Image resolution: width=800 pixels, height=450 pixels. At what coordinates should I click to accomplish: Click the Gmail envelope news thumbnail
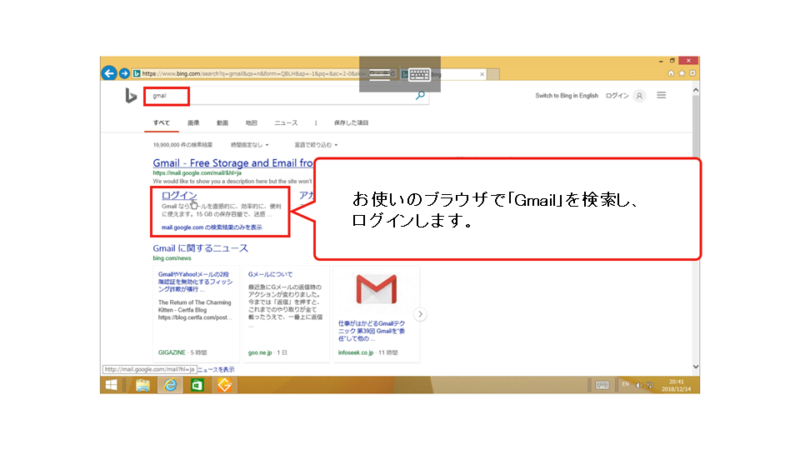click(x=377, y=289)
